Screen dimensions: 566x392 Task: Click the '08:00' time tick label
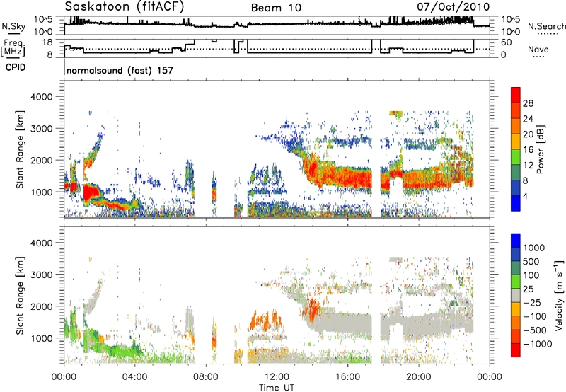(206, 377)
